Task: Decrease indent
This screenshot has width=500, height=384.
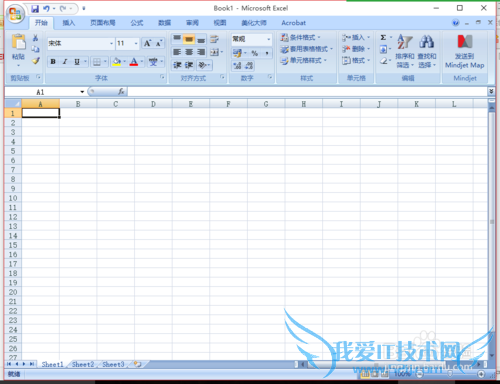Action: pos(177,65)
